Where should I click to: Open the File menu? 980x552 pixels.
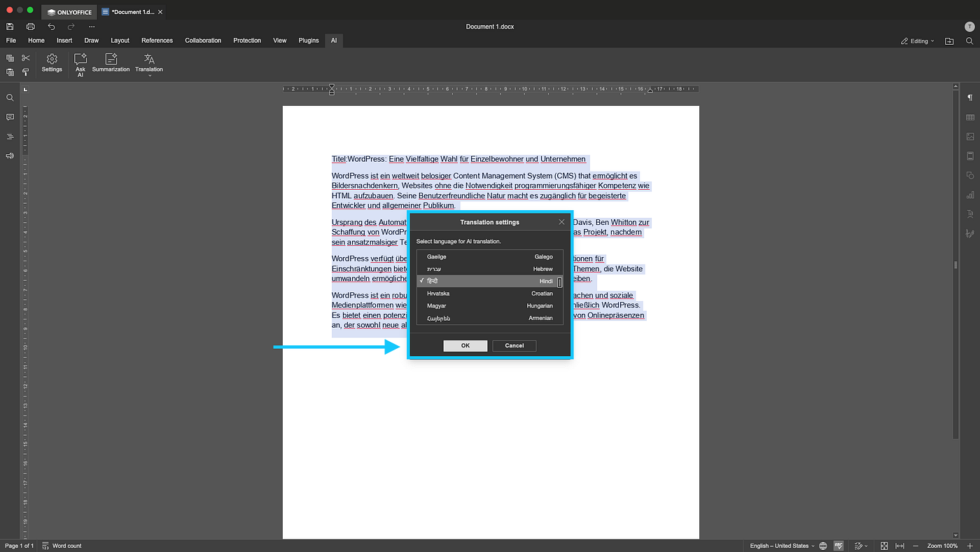point(11,41)
